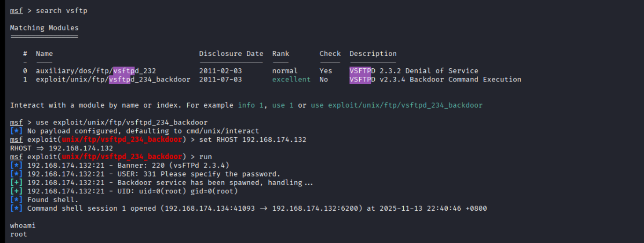Viewport: 644px width, 243px height.
Task: Click 'Command shell session 1 opened' line
Action: tap(248, 208)
